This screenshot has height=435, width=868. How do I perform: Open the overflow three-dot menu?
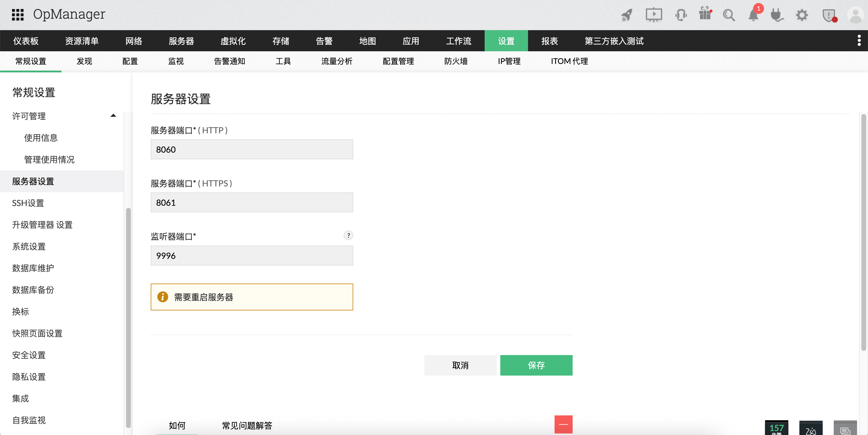[859, 40]
